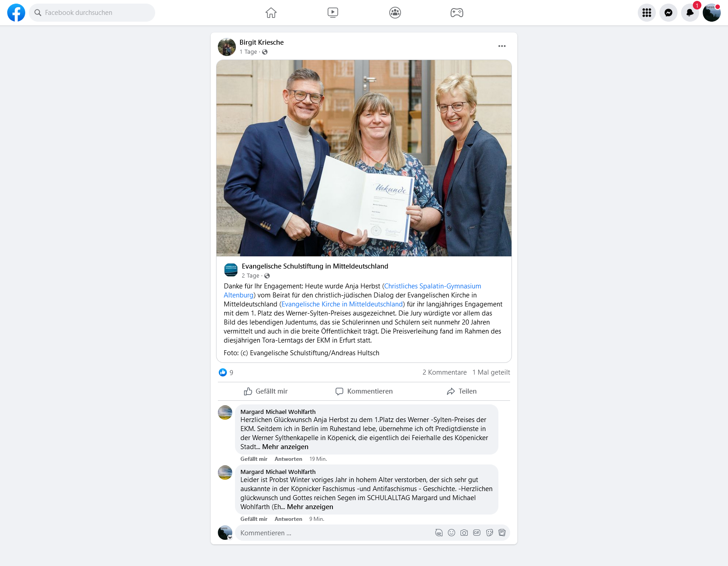
Task: Open Messenger chats icon
Action: tap(668, 13)
